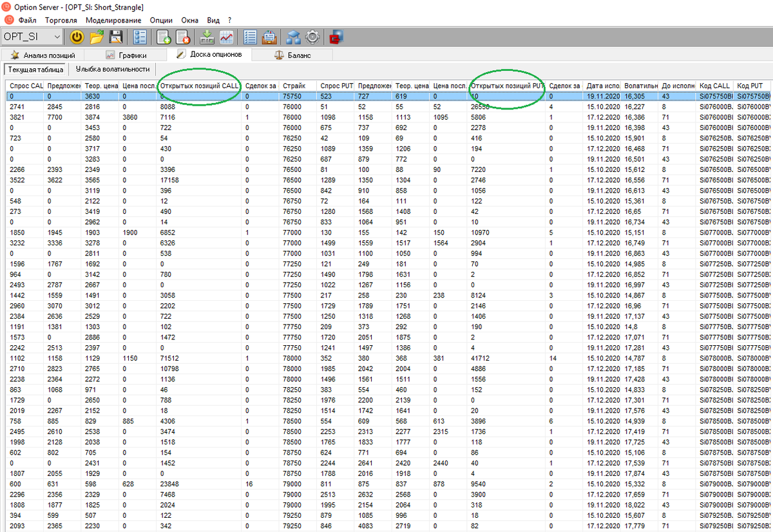Click the До исполн column header
This screenshot has width=773, height=532.
click(677, 86)
